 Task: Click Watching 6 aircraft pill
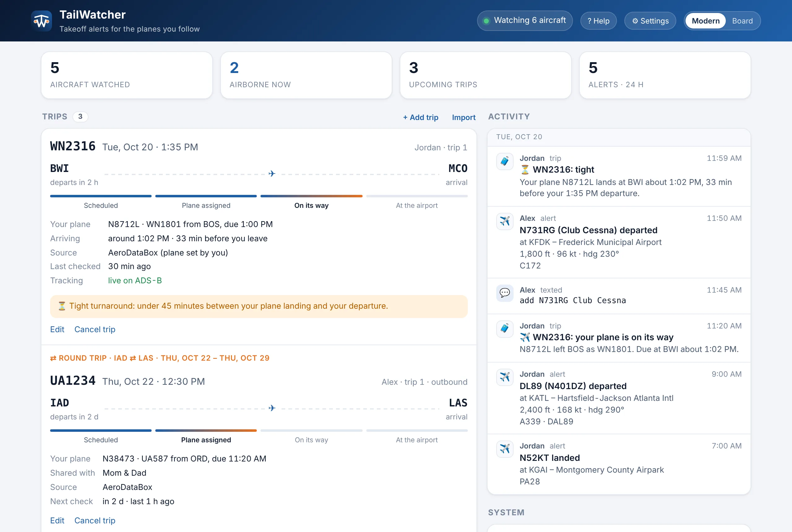pos(525,21)
